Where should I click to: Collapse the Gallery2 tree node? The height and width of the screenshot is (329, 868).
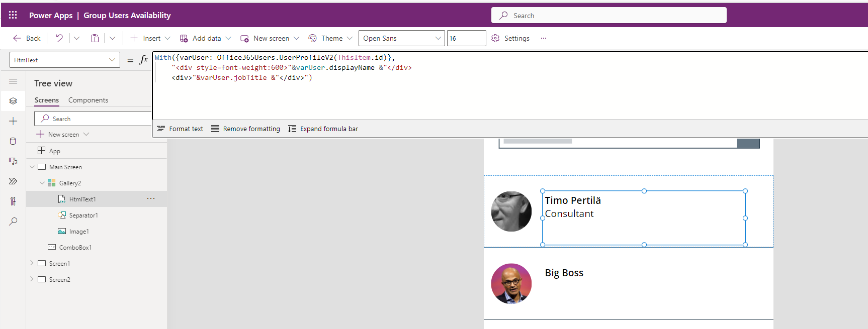(42, 183)
